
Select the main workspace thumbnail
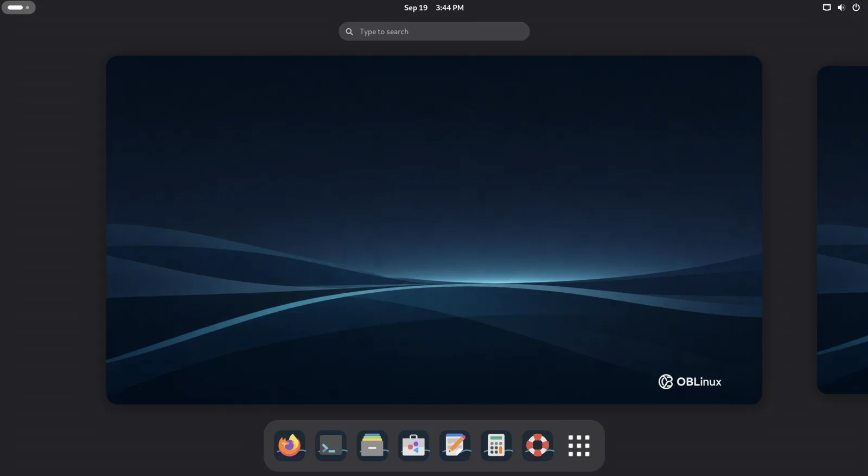[434, 230]
